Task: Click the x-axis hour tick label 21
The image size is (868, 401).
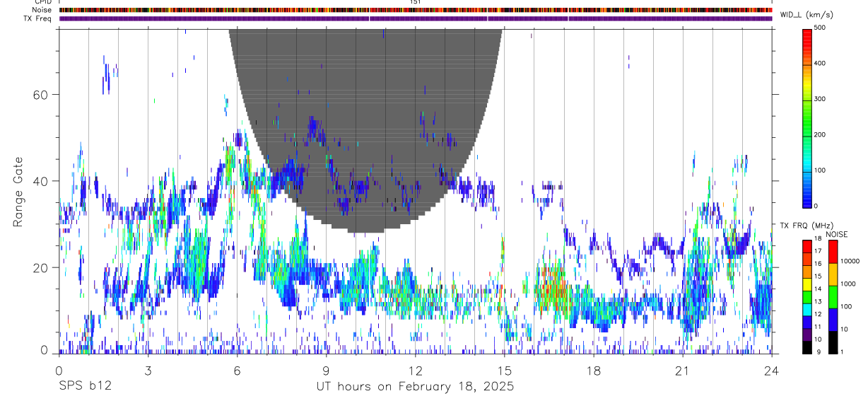Action: pos(682,370)
